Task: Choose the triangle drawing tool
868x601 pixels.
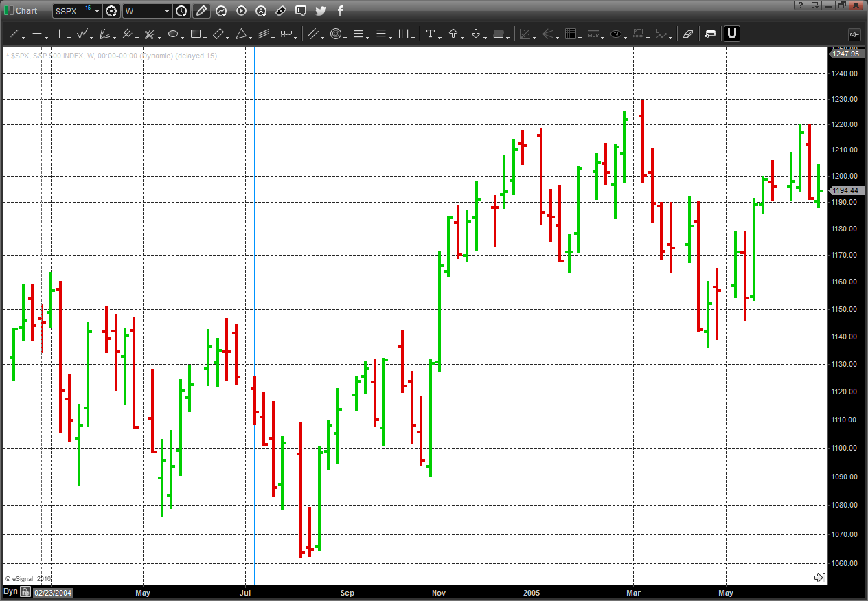Action: 241,34
